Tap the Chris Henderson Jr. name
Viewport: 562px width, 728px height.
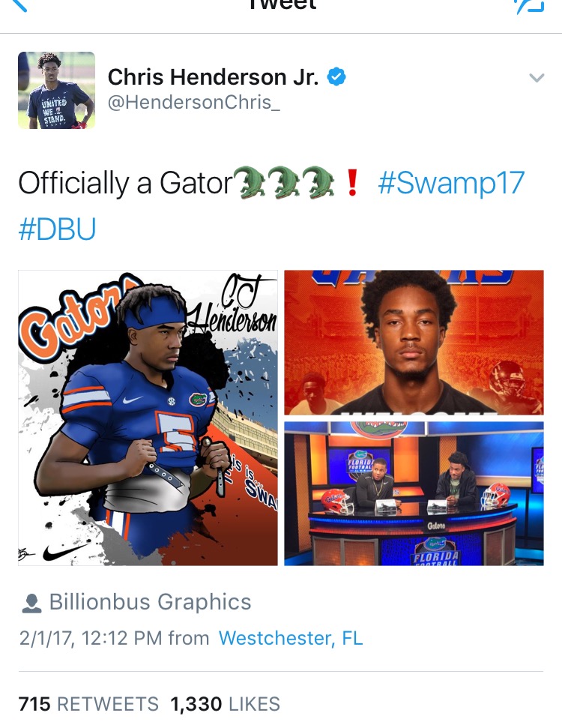(x=213, y=76)
